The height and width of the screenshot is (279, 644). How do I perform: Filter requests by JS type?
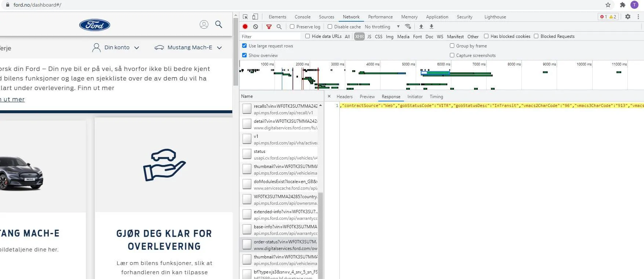[x=369, y=36]
